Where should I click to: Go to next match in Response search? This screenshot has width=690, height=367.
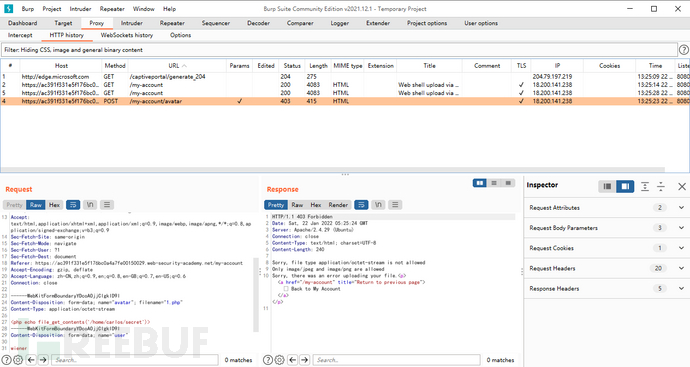tap(304, 360)
